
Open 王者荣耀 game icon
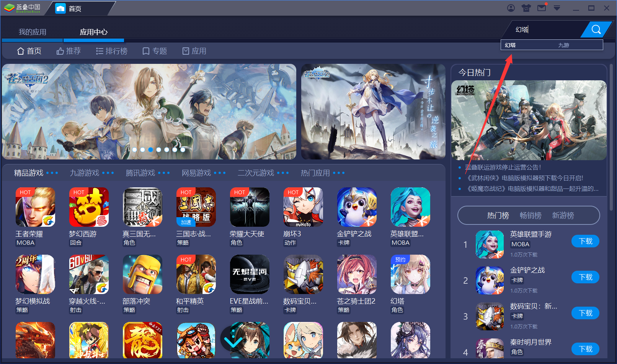point(35,207)
